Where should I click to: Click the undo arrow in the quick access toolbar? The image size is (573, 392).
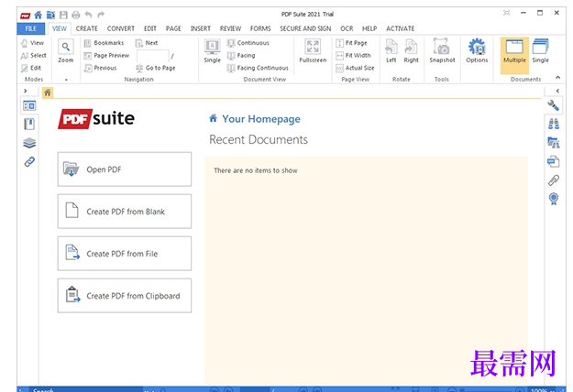tap(88, 15)
